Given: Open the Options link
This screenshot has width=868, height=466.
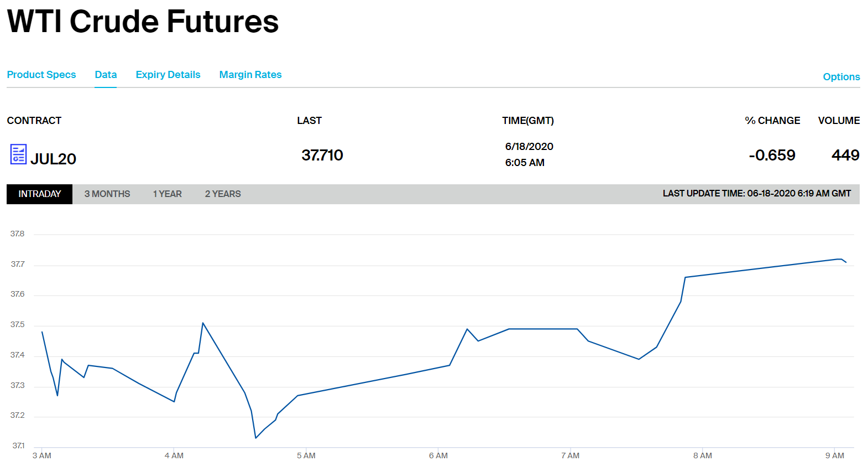Looking at the screenshot, I should click(841, 77).
